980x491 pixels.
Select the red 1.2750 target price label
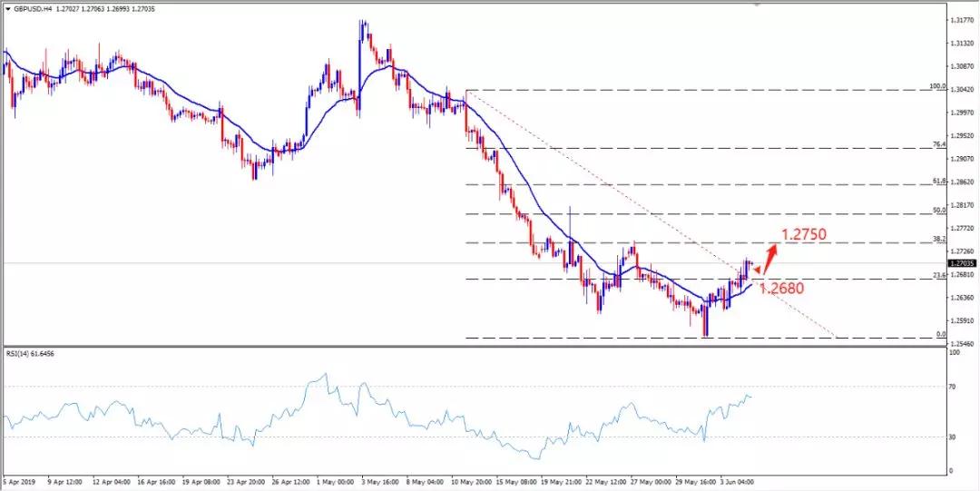pyautogui.click(x=805, y=234)
